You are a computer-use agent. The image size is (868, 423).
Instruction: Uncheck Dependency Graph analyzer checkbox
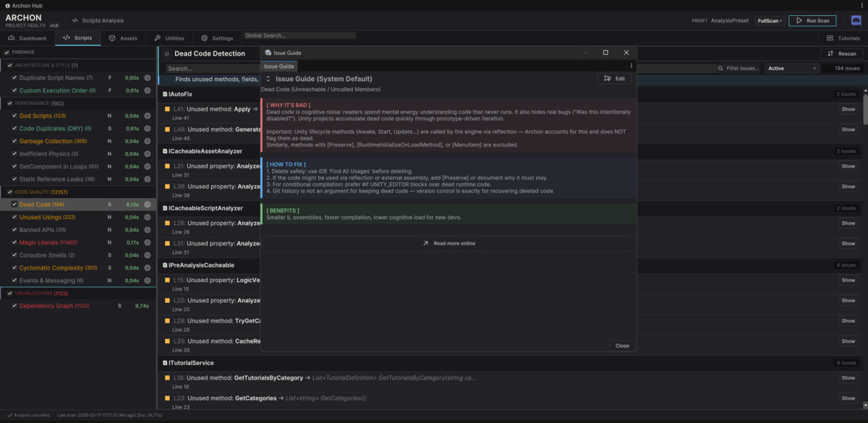click(14, 306)
